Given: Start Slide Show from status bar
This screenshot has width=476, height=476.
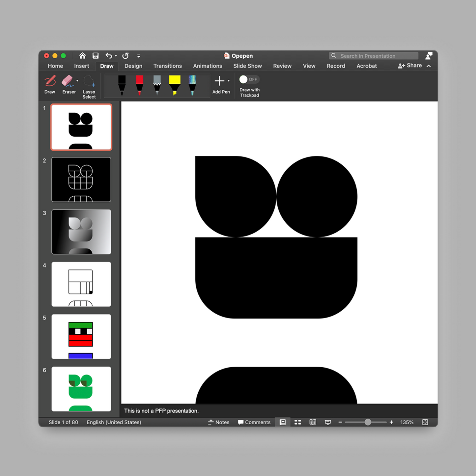Looking at the screenshot, I should [x=328, y=422].
